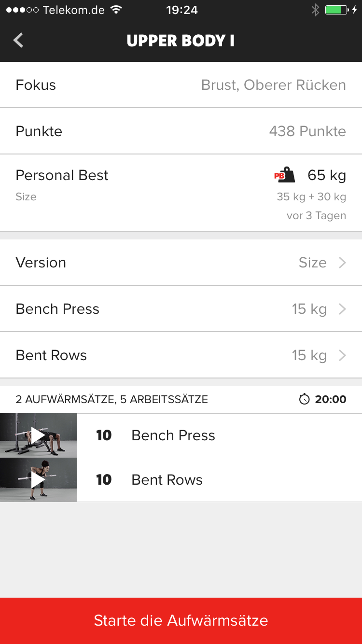Viewport: 362px width, 644px height.
Task: Tap the stopwatch timer icon
Action: [x=304, y=399]
